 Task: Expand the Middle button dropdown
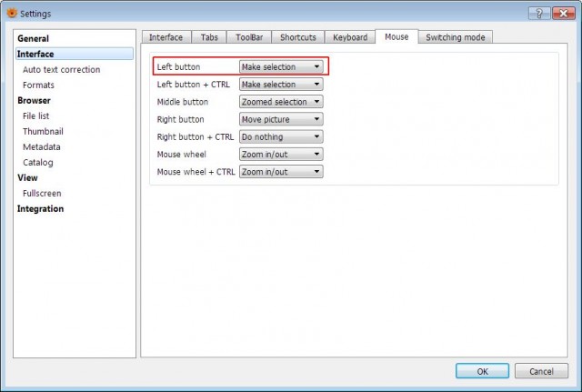pyautogui.click(x=281, y=102)
